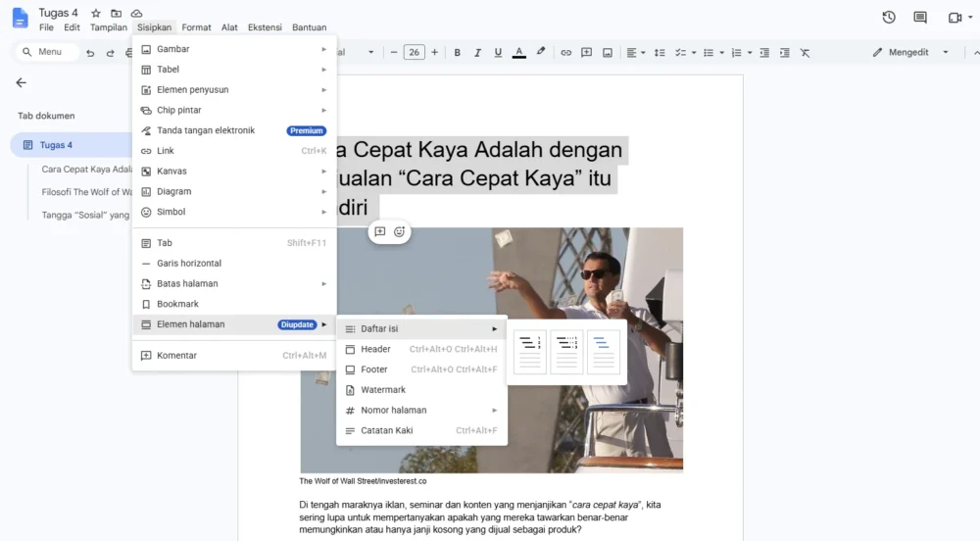Add comment from toolbar
The height and width of the screenshot is (541, 980).
(x=586, y=53)
